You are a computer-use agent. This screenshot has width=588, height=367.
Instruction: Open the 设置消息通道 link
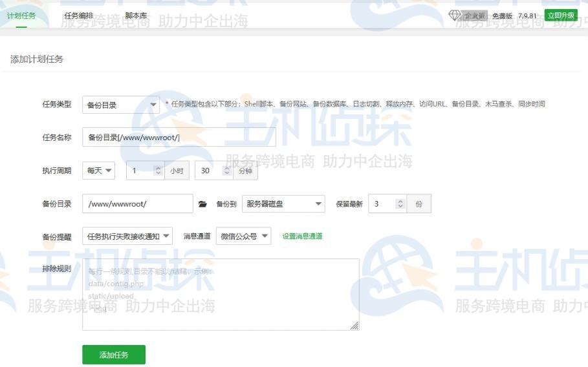(302, 236)
